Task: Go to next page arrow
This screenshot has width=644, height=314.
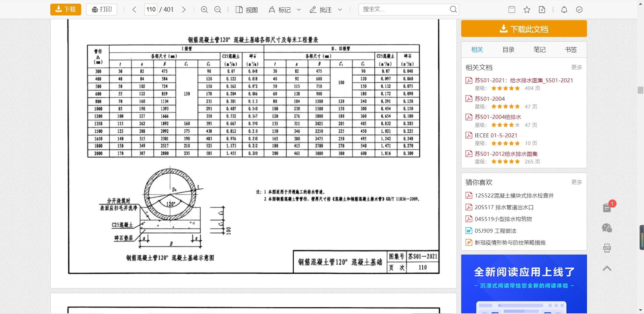Action: coord(184,9)
